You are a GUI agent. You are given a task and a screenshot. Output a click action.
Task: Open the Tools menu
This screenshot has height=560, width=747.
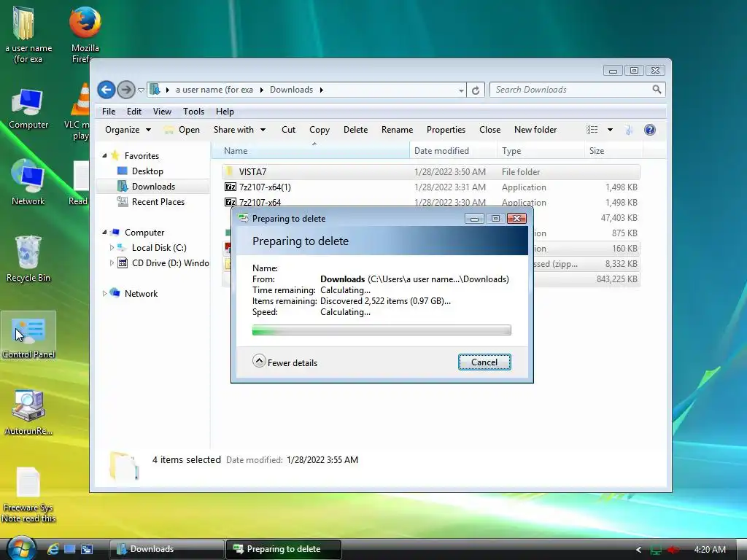tap(193, 112)
